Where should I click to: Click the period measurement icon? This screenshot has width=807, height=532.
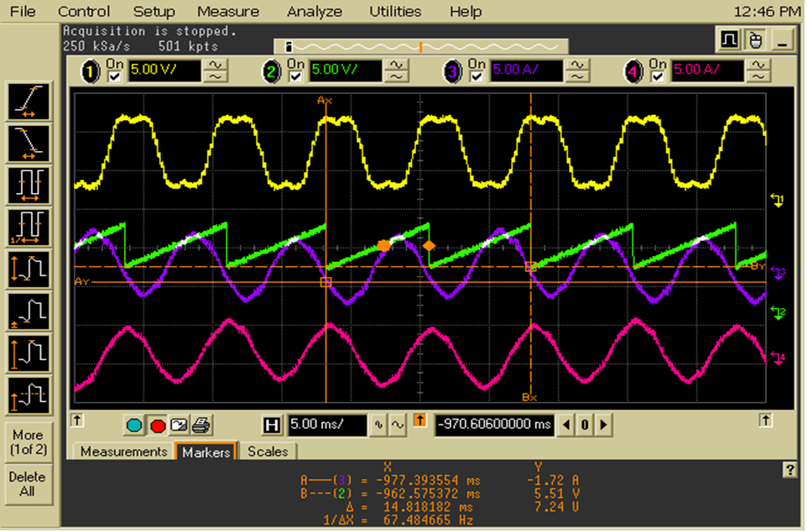(x=29, y=184)
